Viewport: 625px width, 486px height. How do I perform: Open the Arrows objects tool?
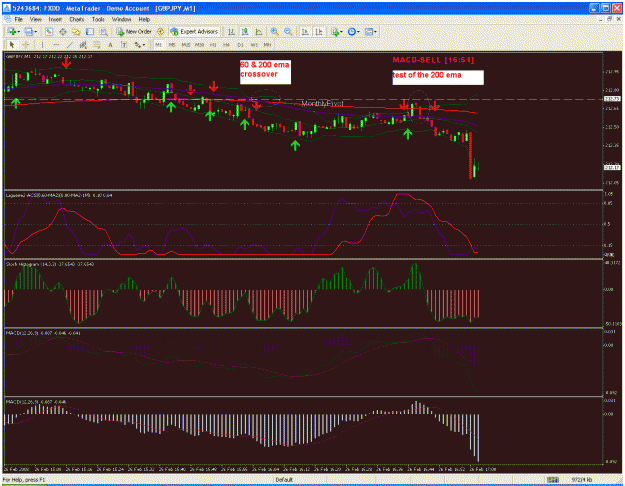tap(137, 45)
